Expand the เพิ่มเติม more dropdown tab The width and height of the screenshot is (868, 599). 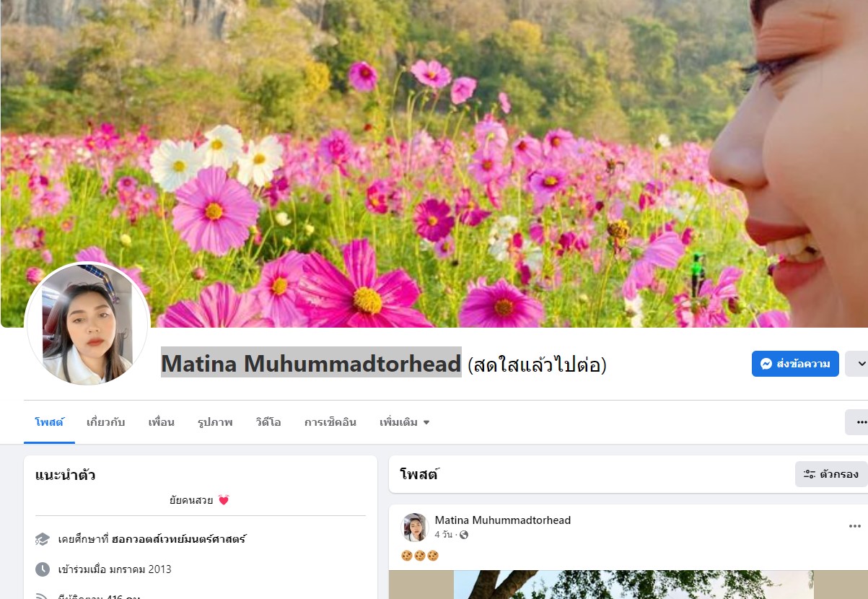(x=405, y=422)
